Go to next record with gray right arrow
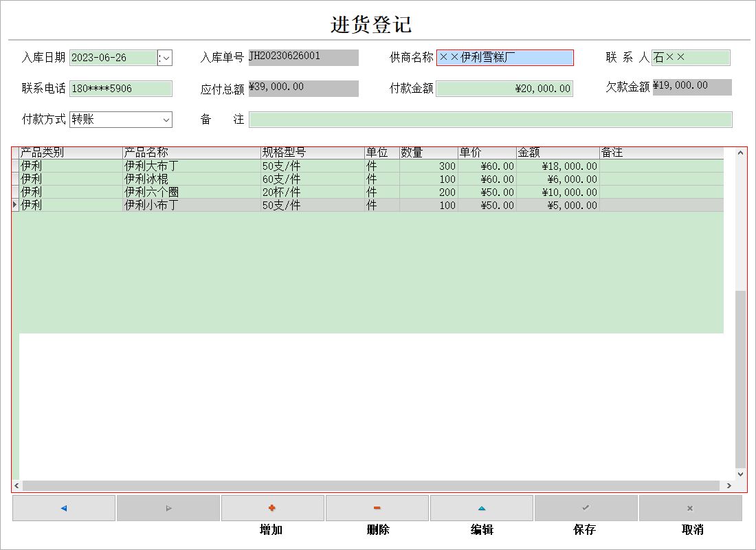 (168, 508)
